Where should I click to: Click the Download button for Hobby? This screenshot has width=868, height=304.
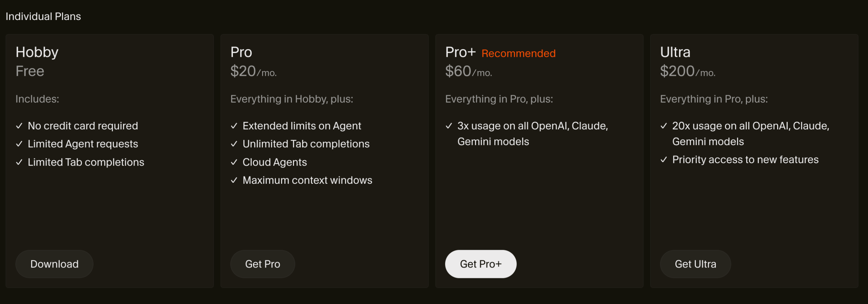pyautogui.click(x=54, y=264)
